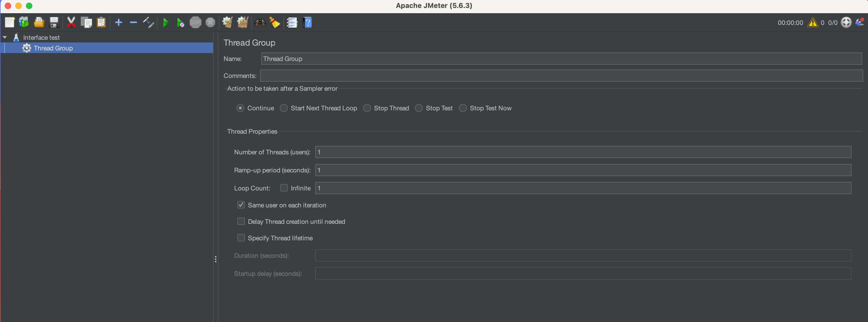
Task: Click the split pane divider handle
Action: pos(216,259)
